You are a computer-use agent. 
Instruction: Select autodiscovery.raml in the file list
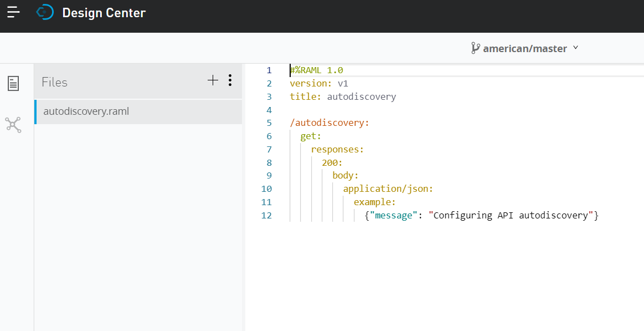[x=86, y=111]
